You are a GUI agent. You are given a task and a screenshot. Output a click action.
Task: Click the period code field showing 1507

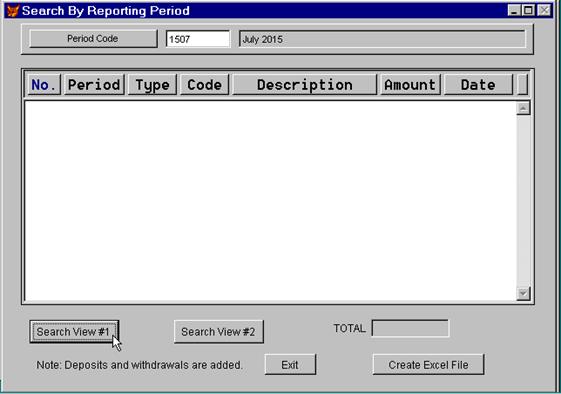tap(198, 39)
